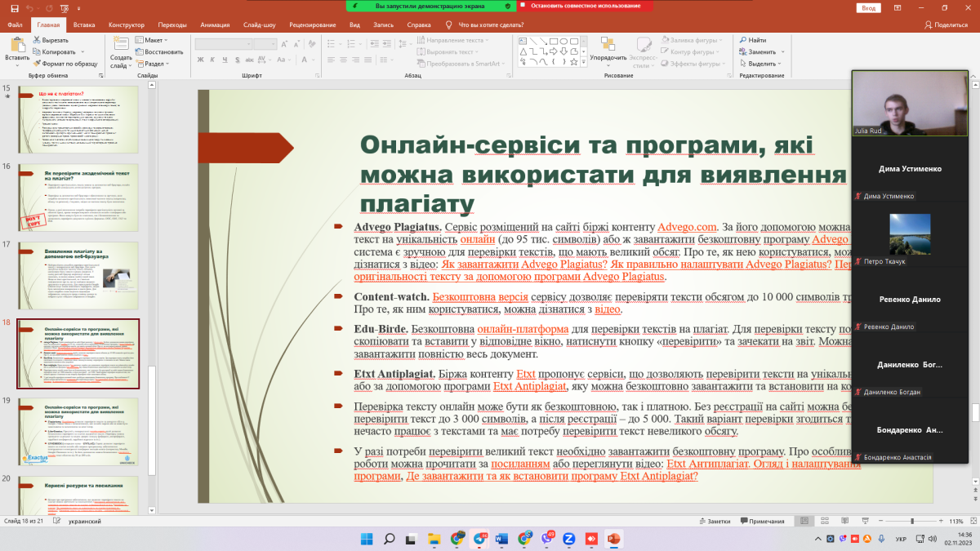This screenshot has height=551, width=980.
Task: Stop screen sharing with red button
Action: [x=586, y=6]
